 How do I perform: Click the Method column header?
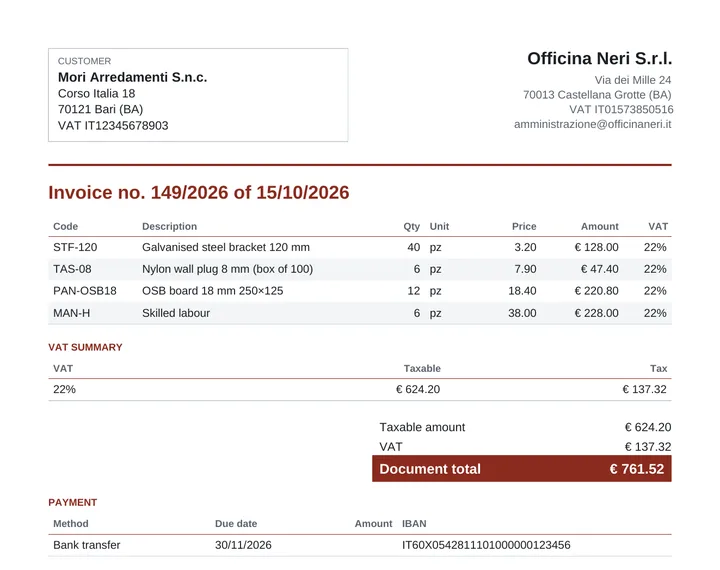[x=71, y=524]
